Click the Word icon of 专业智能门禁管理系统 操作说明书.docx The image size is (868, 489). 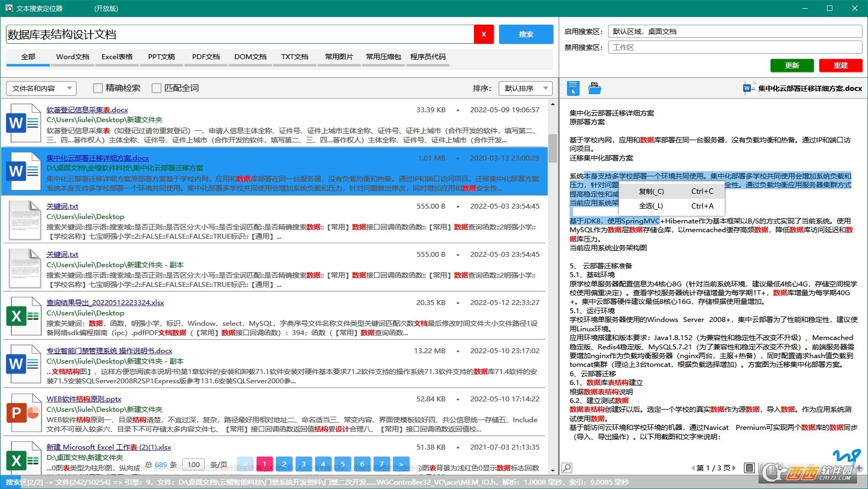23,364
